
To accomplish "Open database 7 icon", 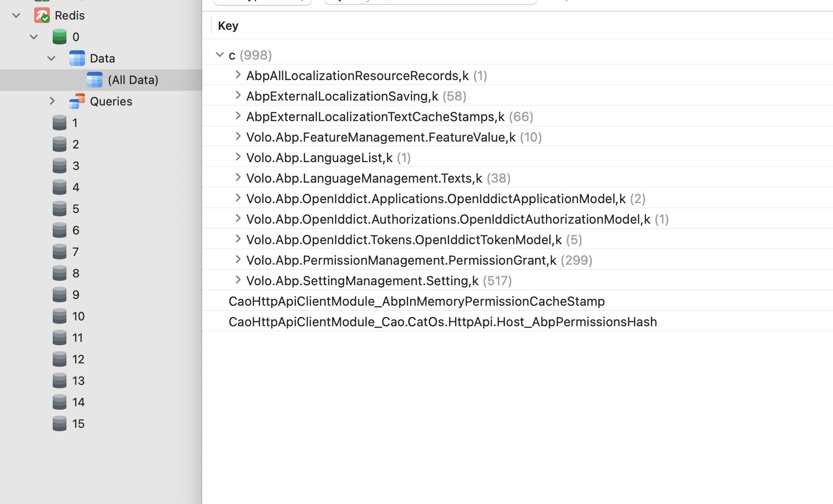I will point(60,252).
